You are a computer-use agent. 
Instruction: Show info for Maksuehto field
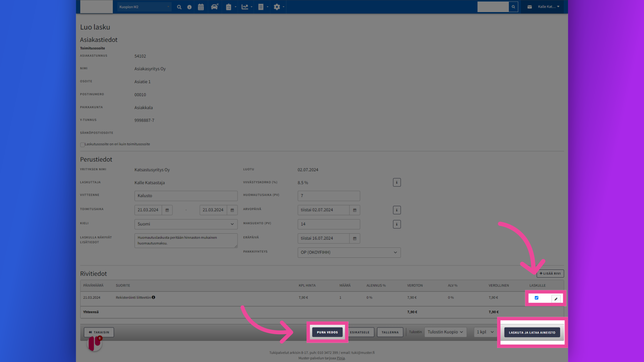(x=397, y=224)
